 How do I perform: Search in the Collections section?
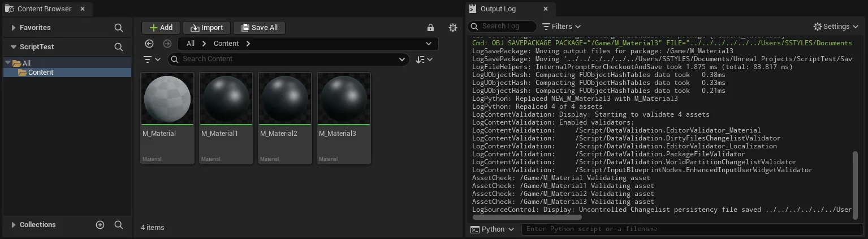pos(119,225)
